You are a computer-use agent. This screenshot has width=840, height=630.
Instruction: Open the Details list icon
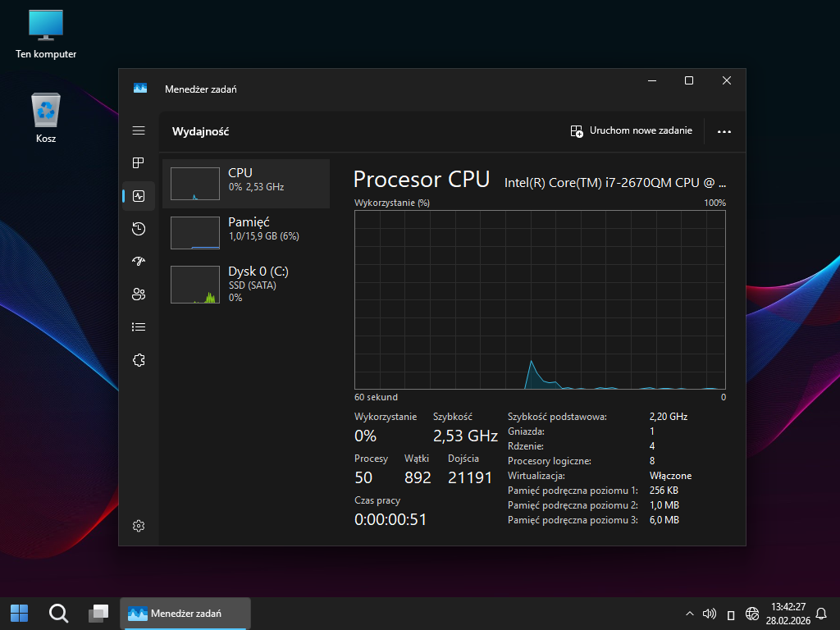click(139, 327)
